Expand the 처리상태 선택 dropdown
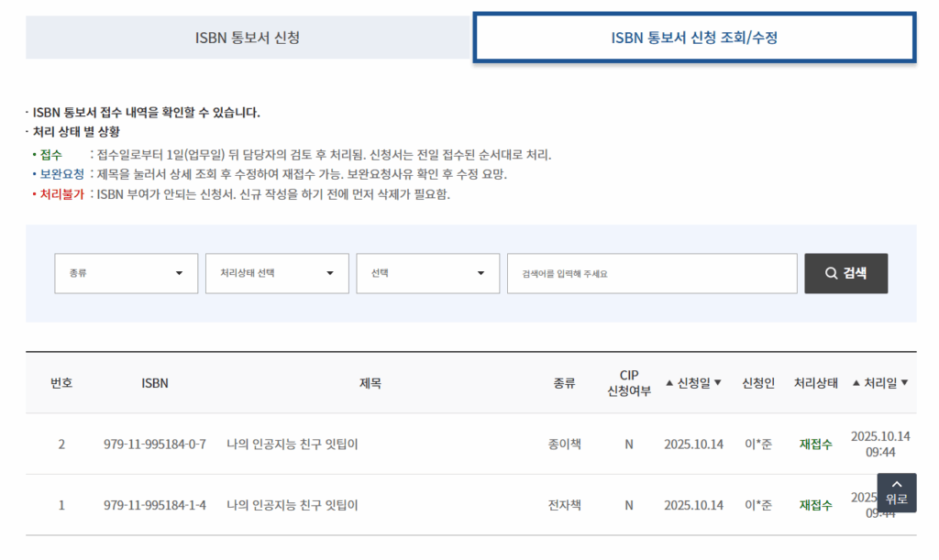 click(277, 273)
